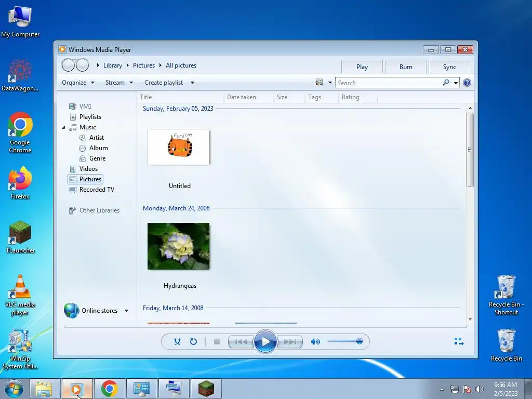Open the Help question mark icon
532x399 pixels.
click(x=467, y=83)
